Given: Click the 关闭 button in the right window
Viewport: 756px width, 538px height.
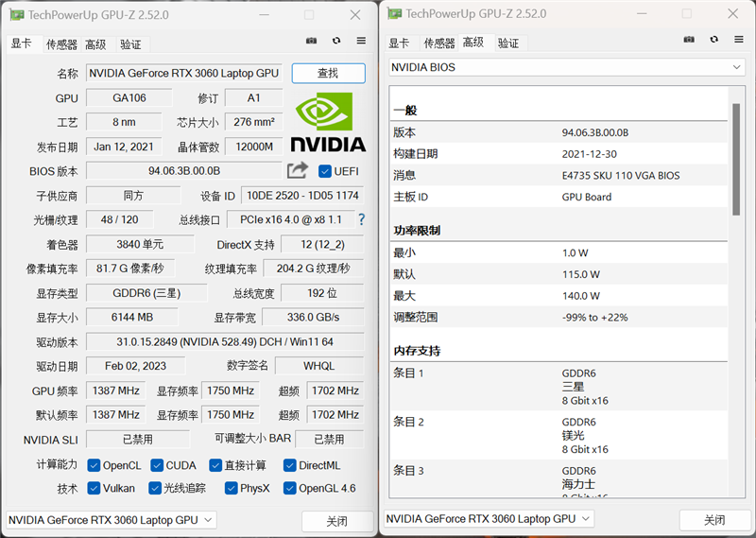Looking at the screenshot, I should (x=715, y=520).
